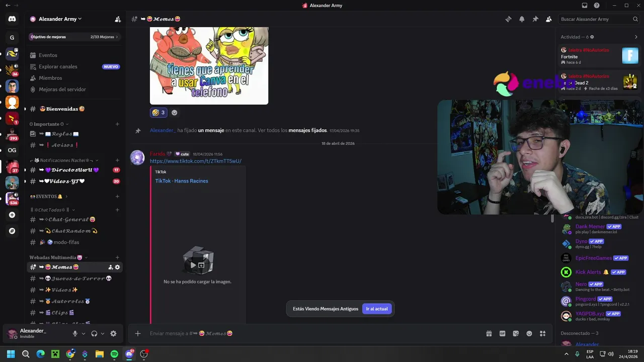Viewport: 644px width, 362px height.
Task: Open headphones output options arrow
Action: 103,333
